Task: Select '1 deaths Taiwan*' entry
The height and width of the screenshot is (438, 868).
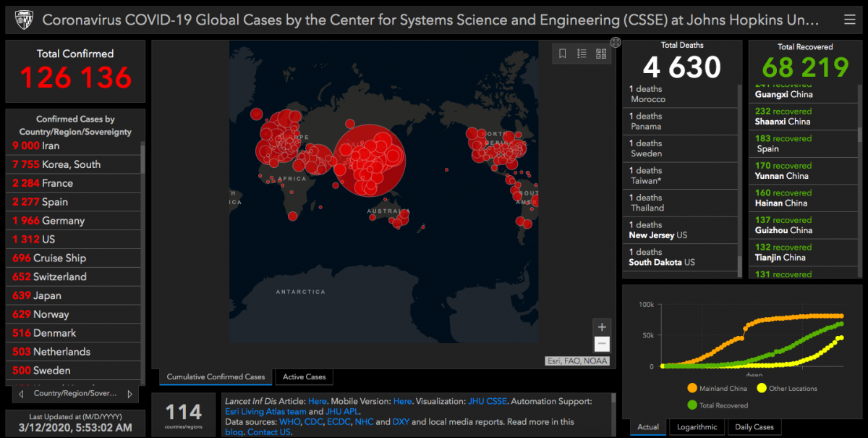Action: [680, 176]
